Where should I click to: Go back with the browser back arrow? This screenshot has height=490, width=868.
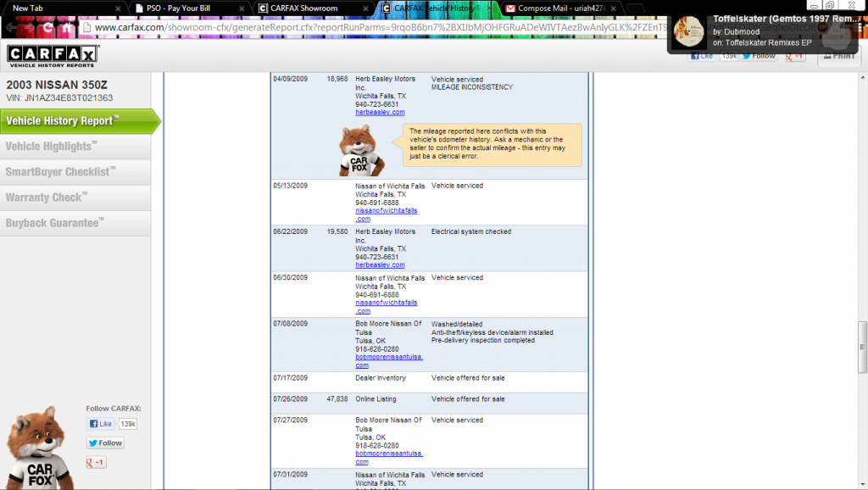tap(11, 27)
